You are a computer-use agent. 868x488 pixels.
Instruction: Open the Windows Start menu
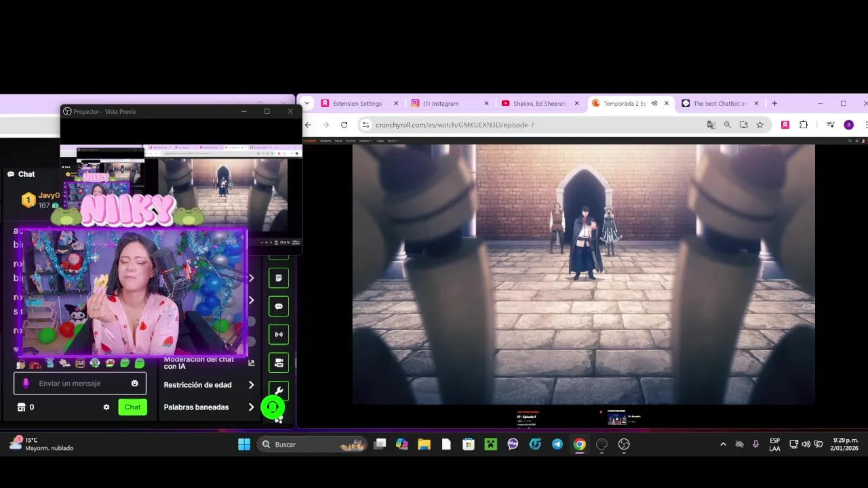click(244, 445)
